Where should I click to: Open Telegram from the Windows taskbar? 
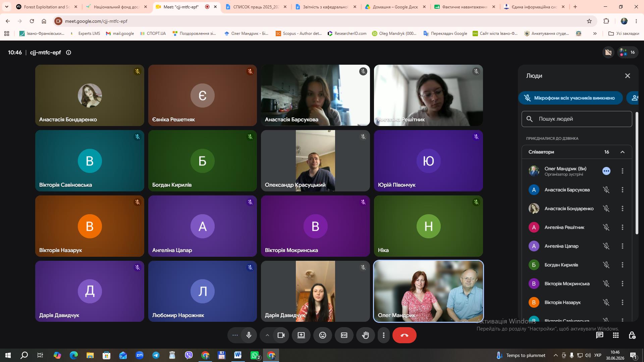click(156, 355)
